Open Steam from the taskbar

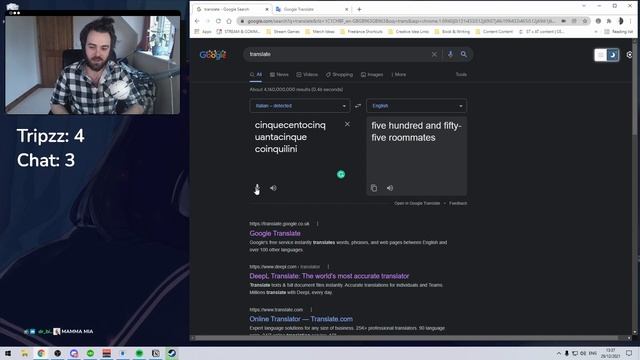[172, 353]
